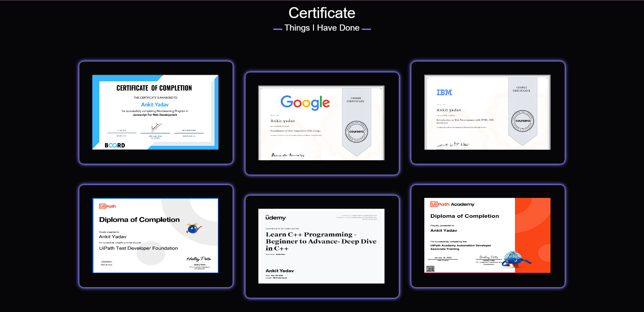644x312 pixels.
Task: Click 'COURSE CERTIFICATE' ribbon on Google certificate
Action: 356,100
